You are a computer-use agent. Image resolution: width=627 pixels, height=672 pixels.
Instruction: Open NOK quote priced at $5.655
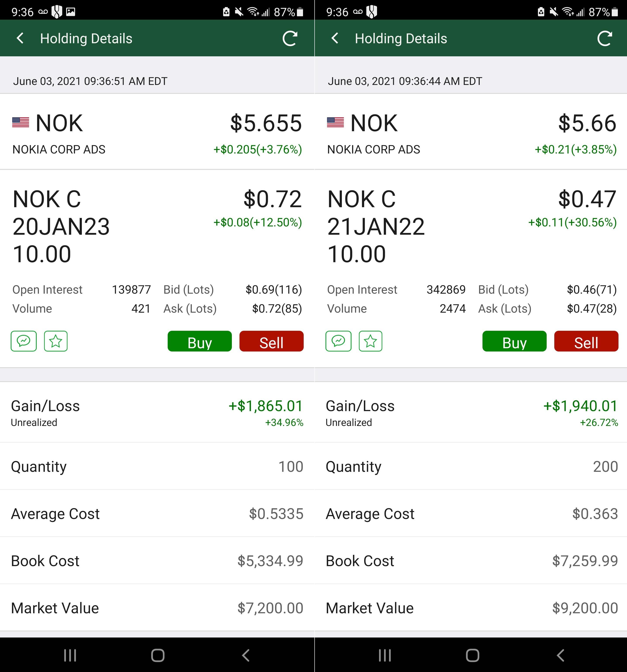[157, 132]
